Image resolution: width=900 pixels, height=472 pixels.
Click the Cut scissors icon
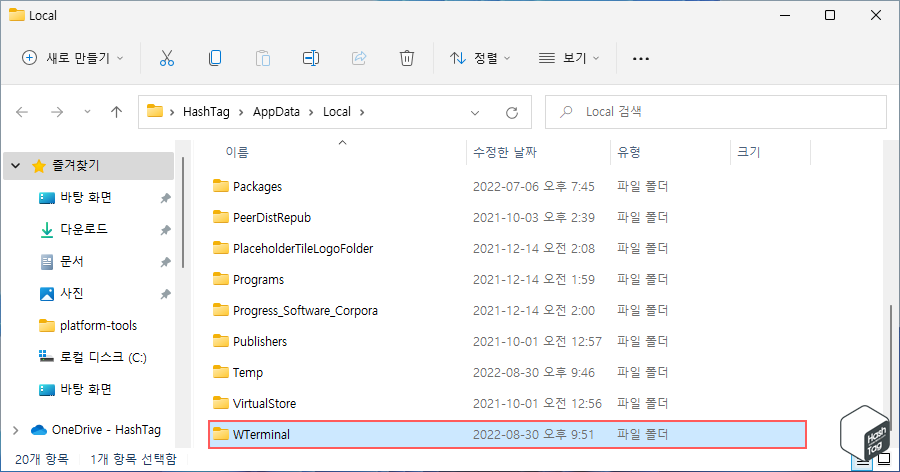coord(166,58)
